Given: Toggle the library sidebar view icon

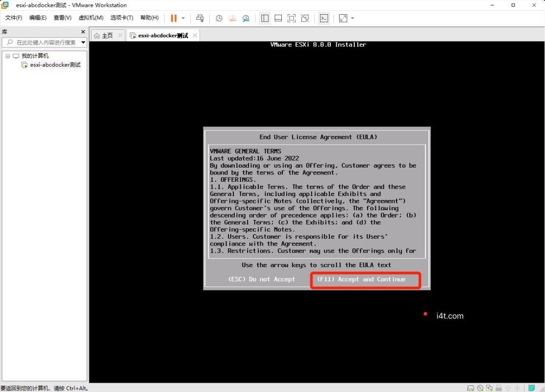Looking at the screenshot, I should click(265, 18).
